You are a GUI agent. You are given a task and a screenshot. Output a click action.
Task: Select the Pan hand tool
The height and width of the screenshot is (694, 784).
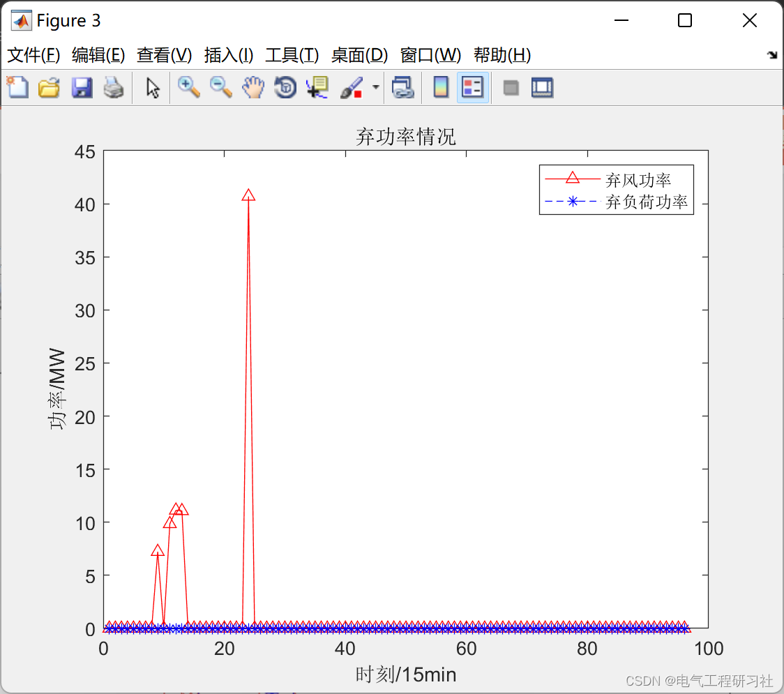point(253,87)
